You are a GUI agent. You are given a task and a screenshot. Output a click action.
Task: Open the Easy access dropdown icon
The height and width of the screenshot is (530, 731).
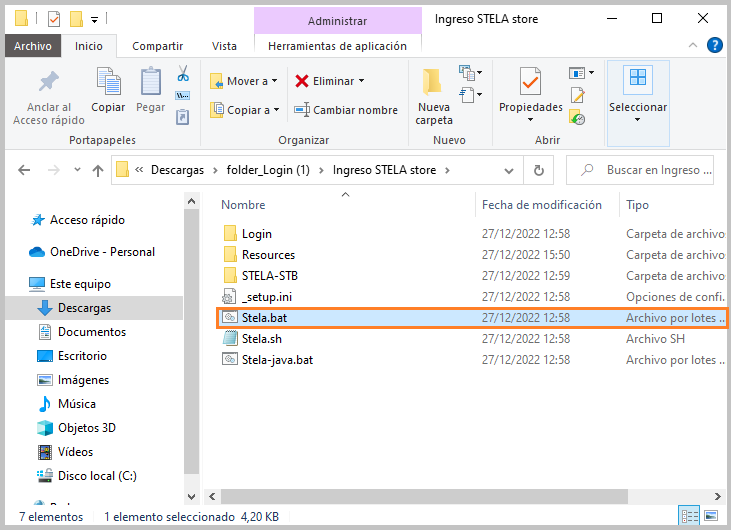470,95
